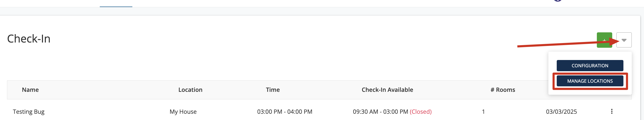The height and width of the screenshot is (120, 644).
Task: Click the red (Closed) status label
Action: (x=420, y=112)
